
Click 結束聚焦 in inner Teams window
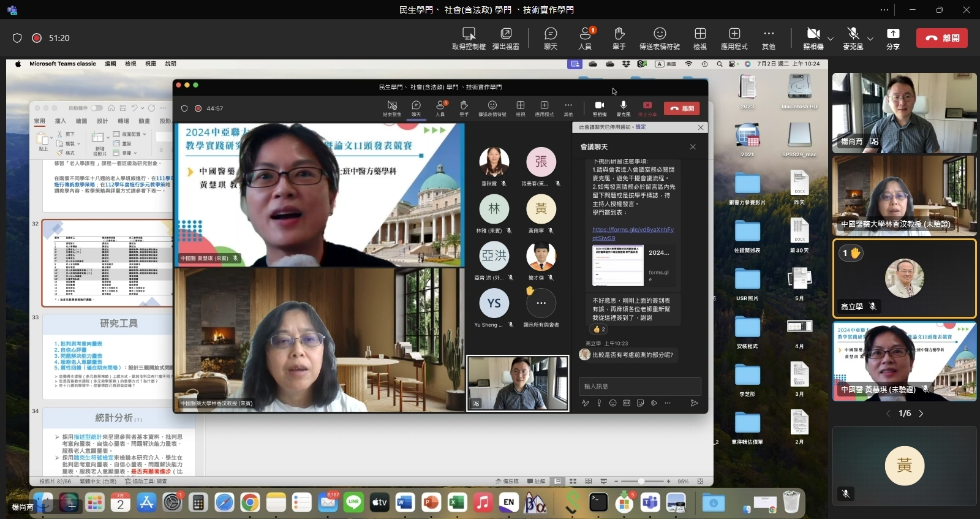pos(392,108)
